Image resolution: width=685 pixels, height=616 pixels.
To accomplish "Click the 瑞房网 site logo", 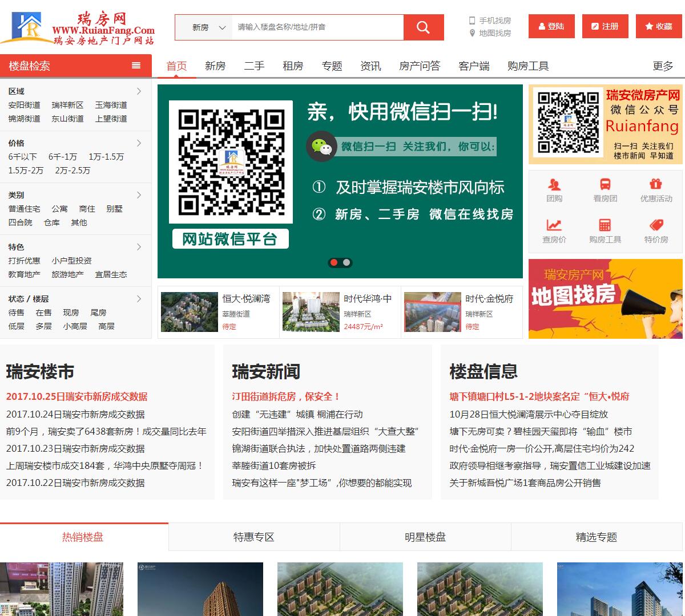I will (78, 28).
